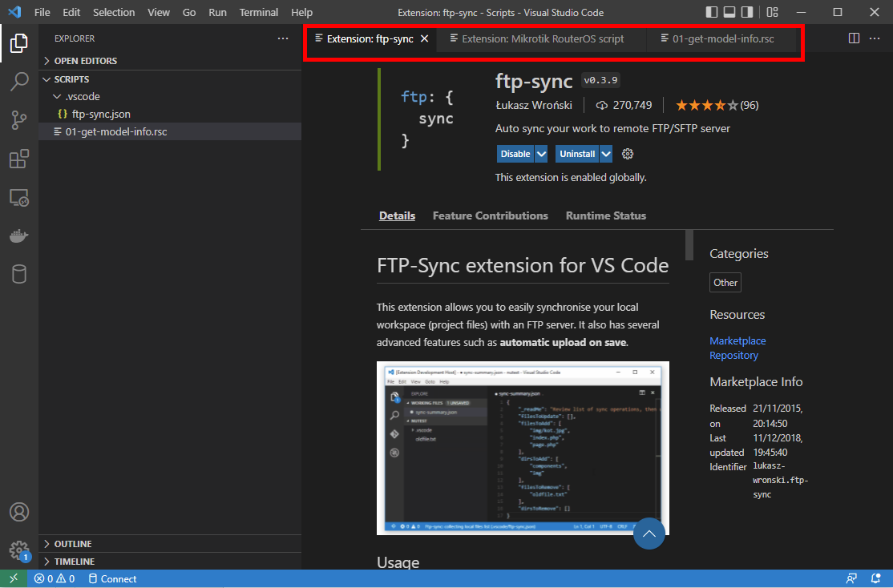Open the Terminal menu

[x=258, y=13]
